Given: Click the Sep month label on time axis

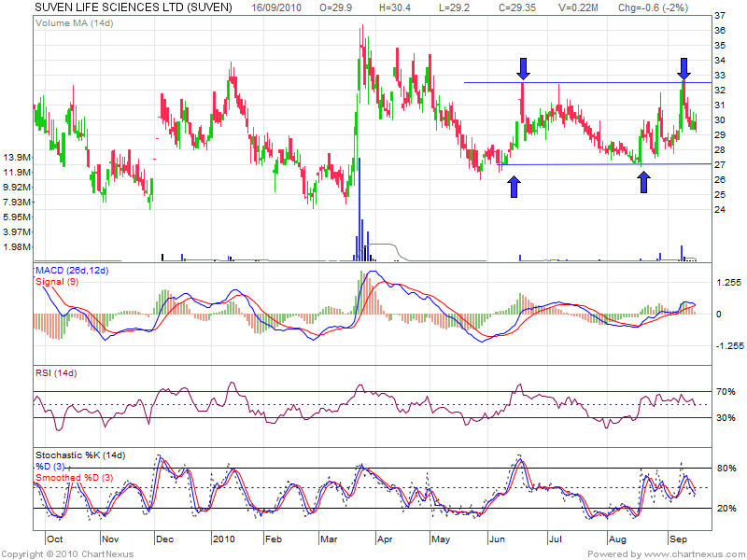Looking at the screenshot, I should (x=678, y=539).
